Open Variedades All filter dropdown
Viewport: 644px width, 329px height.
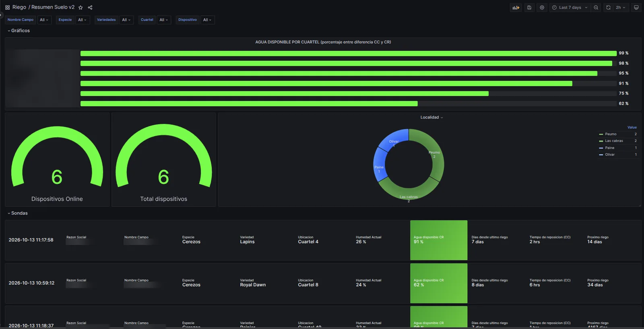126,20
